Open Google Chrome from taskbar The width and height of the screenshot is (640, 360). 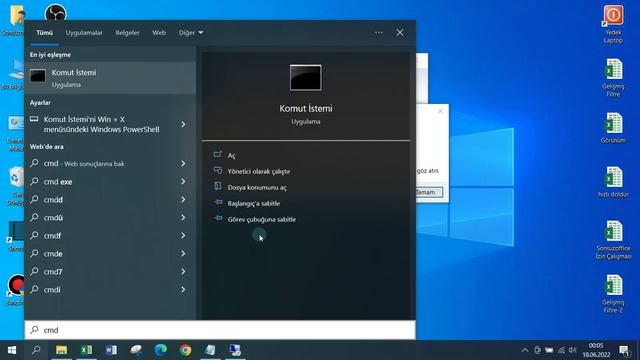tap(186, 350)
